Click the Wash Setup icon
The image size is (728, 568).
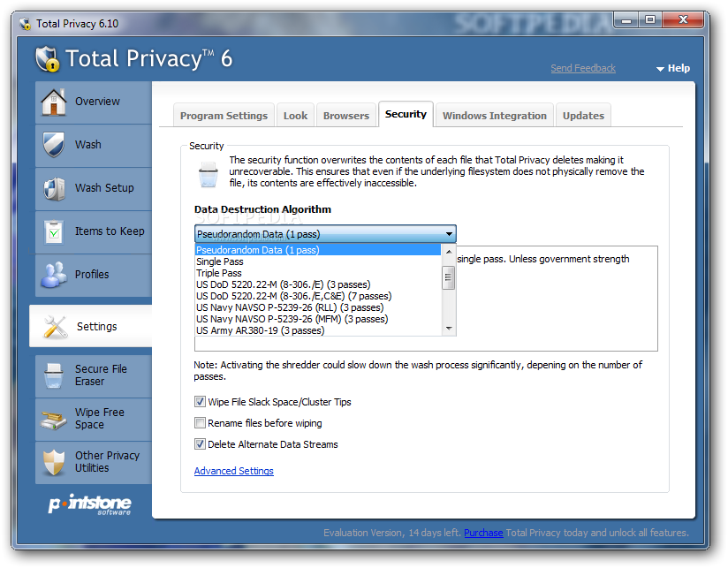click(54, 188)
